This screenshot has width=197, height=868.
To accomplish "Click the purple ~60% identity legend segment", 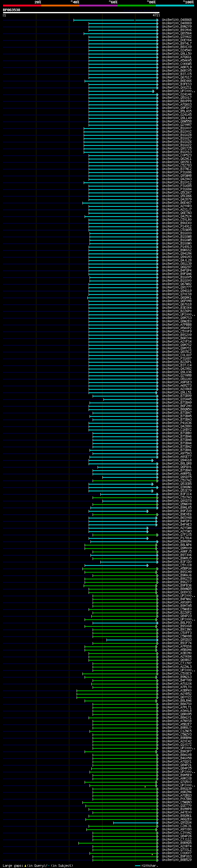I will pos(99,6).
